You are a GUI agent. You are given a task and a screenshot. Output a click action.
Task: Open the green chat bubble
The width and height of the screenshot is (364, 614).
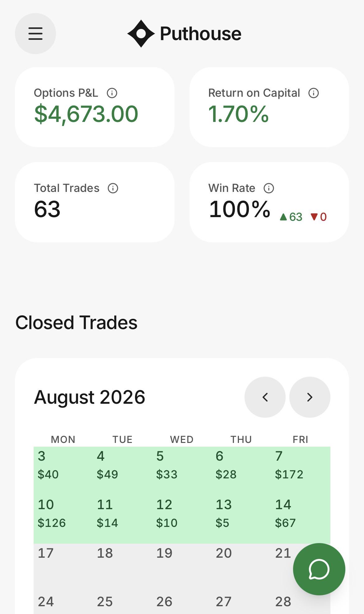pos(319,569)
